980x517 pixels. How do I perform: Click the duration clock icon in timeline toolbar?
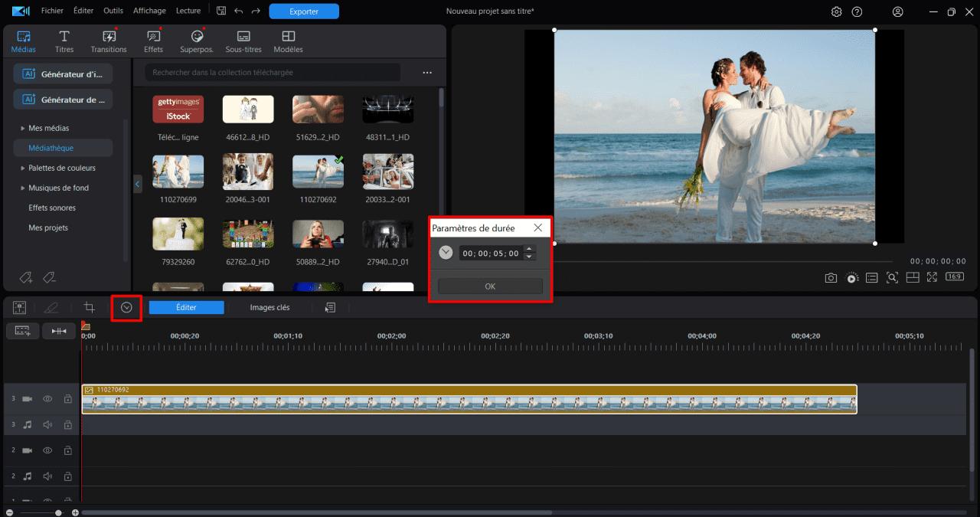127,307
